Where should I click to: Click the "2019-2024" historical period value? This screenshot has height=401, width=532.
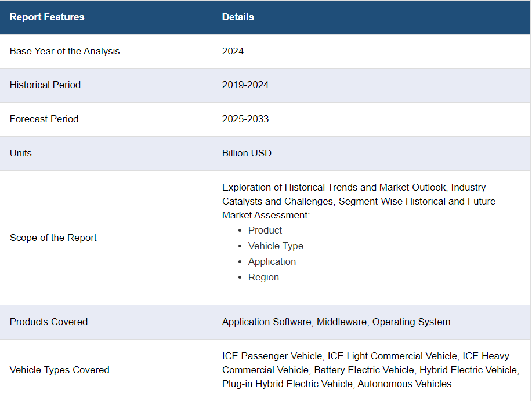[245, 85]
